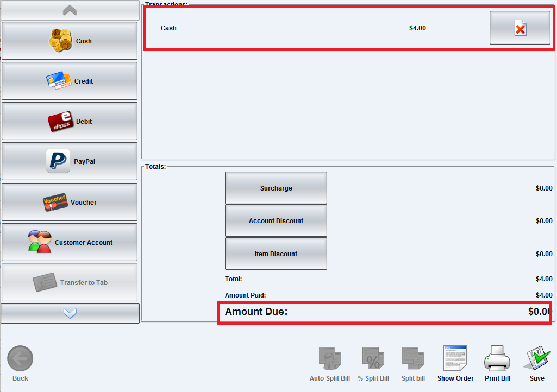Show Order document preview
The width and height of the screenshot is (557, 392).
pos(455,364)
